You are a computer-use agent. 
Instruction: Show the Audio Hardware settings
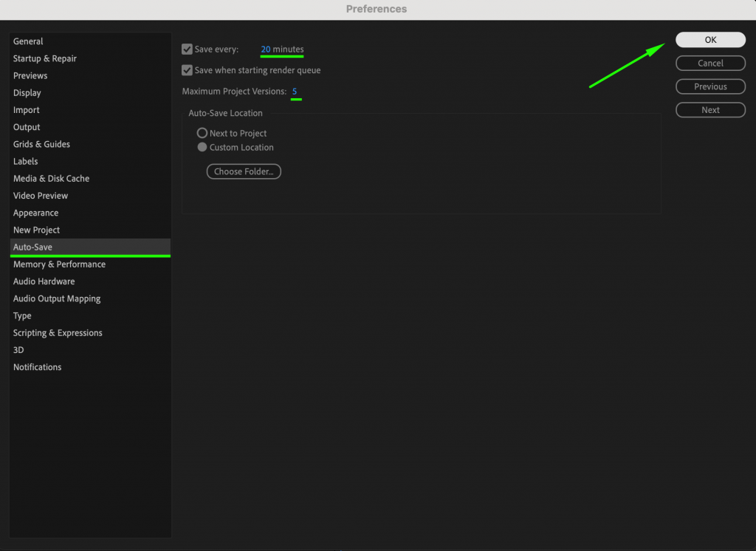[x=44, y=281]
